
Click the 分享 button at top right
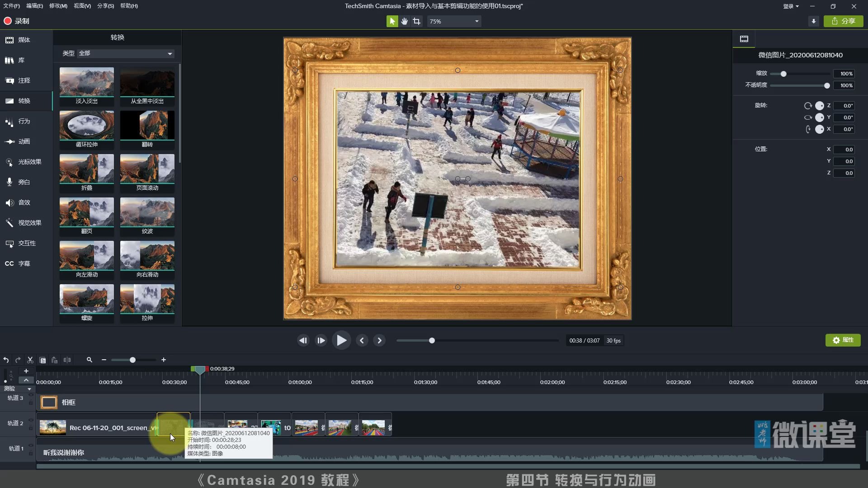pyautogui.click(x=844, y=21)
